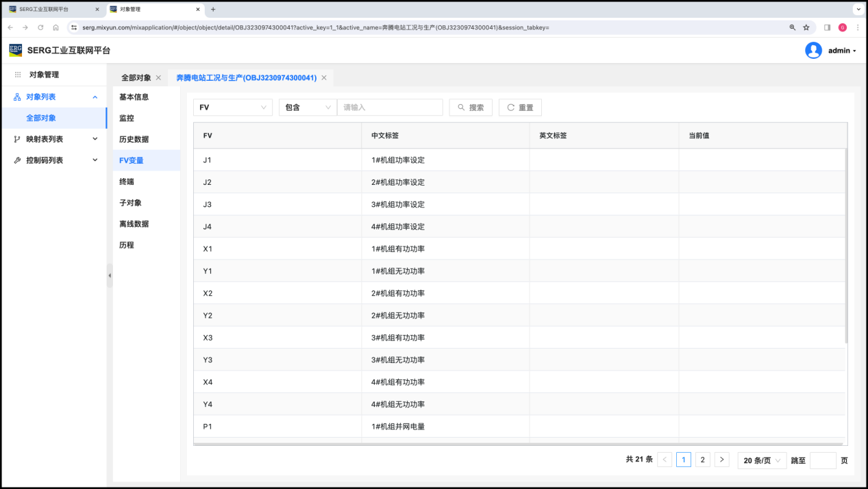
Task: Open the 历史数据 section
Action: click(x=134, y=139)
